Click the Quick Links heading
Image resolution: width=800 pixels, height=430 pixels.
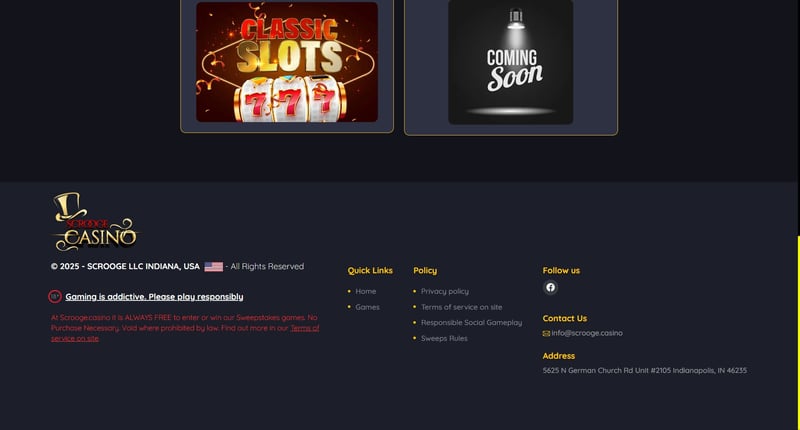[370, 270]
